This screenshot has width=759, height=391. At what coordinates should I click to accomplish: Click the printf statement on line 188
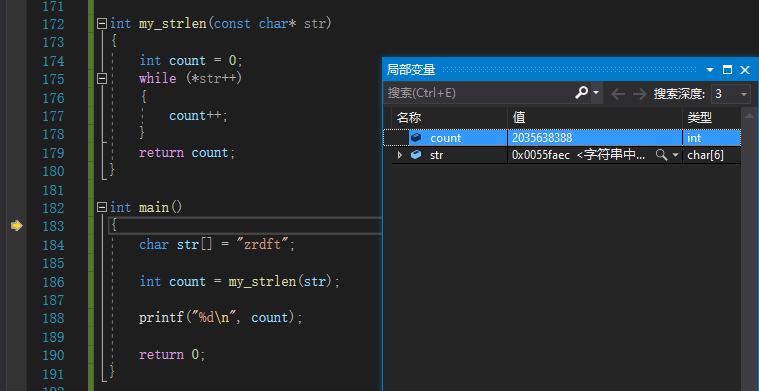tap(220, 317)
